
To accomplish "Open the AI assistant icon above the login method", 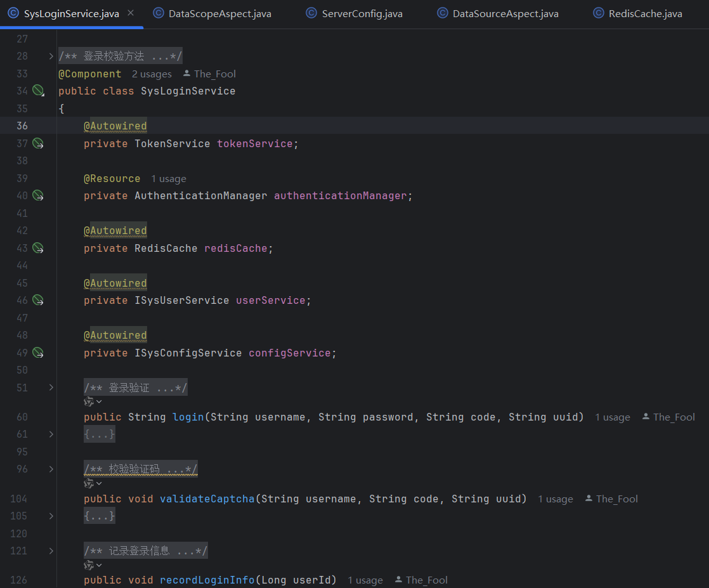I will [x=89, y=402].
